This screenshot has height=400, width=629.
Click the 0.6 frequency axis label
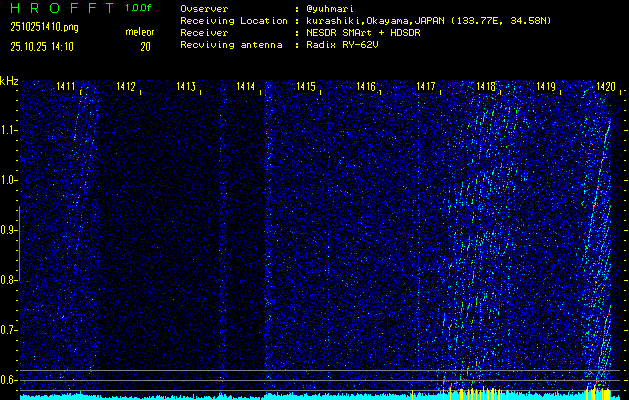[8, 380]
